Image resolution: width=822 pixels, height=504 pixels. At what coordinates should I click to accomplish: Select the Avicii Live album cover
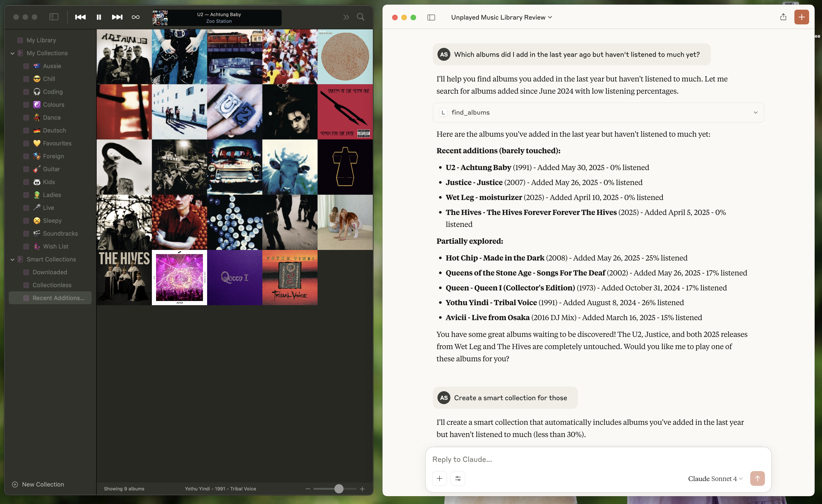[179, 278]
